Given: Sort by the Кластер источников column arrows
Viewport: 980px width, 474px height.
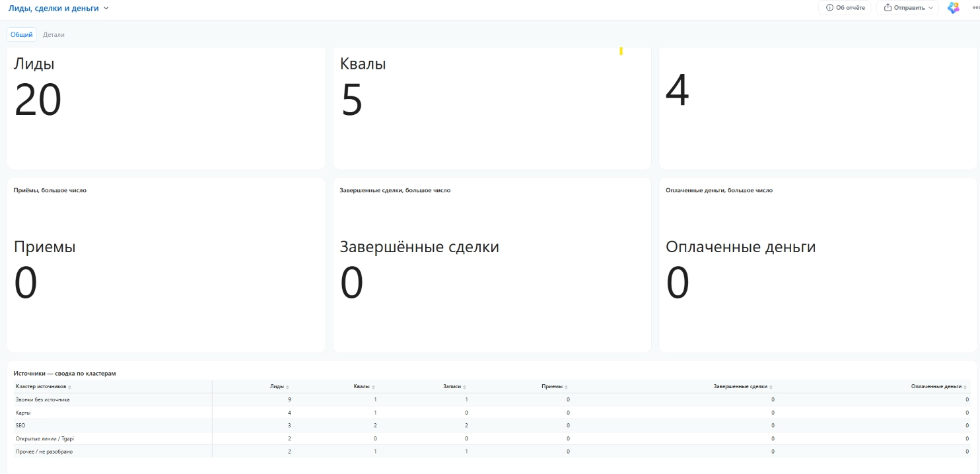Looking at the screenshot, I should [69, 387].
